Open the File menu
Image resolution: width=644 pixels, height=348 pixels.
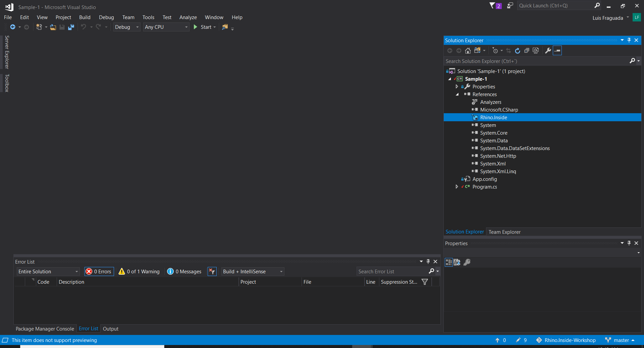8,17
